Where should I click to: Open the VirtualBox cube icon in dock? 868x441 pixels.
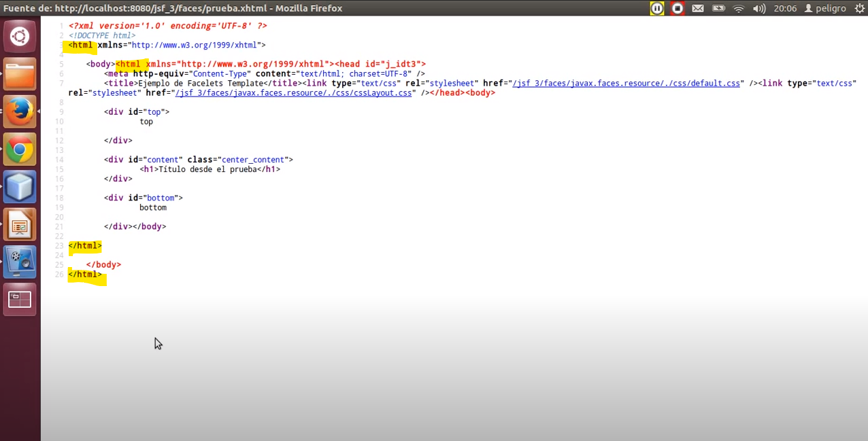pos(20,187)
